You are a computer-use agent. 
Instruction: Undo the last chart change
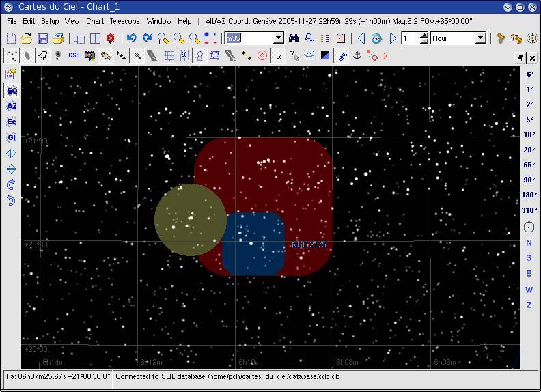click(x=131, y=38)
